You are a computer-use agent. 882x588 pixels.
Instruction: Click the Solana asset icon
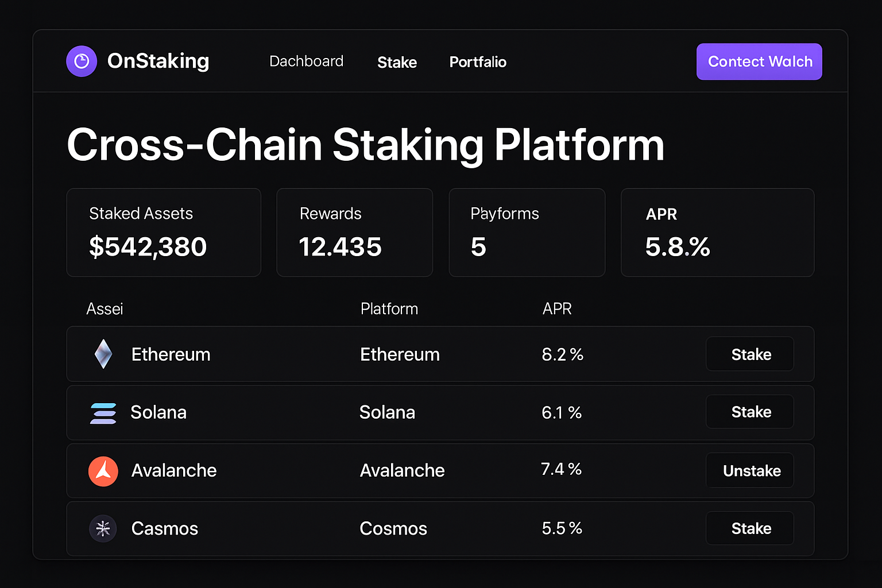pyautogui.click(x=103, y=412)
